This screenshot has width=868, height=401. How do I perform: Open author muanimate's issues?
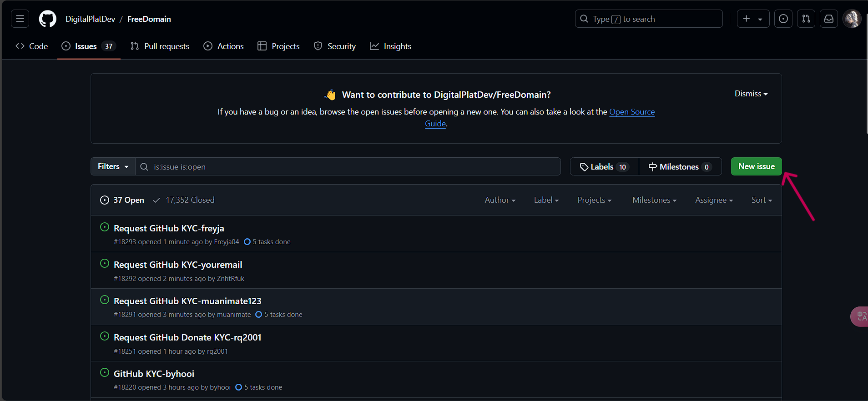coord(234,315)
